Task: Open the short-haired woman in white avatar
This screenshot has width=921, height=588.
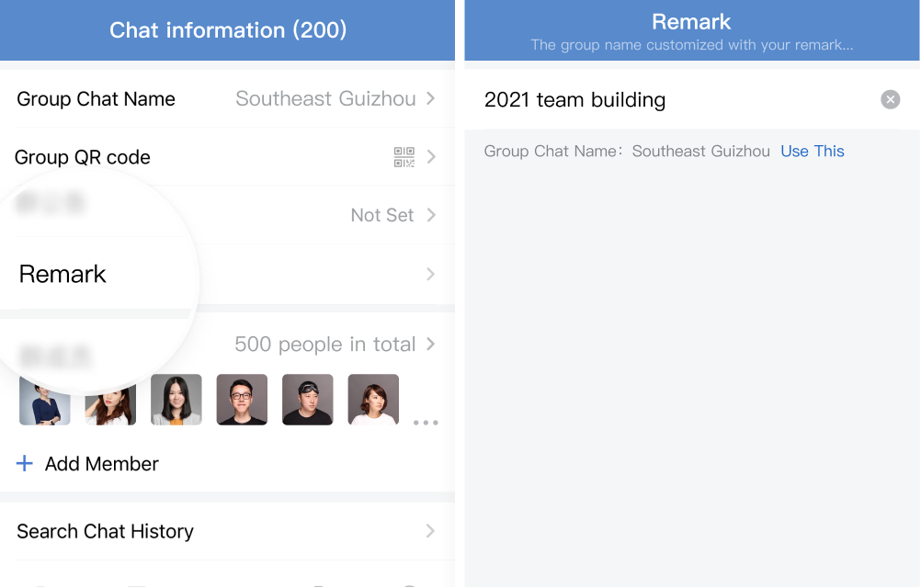Action: (x=373, y=400)
